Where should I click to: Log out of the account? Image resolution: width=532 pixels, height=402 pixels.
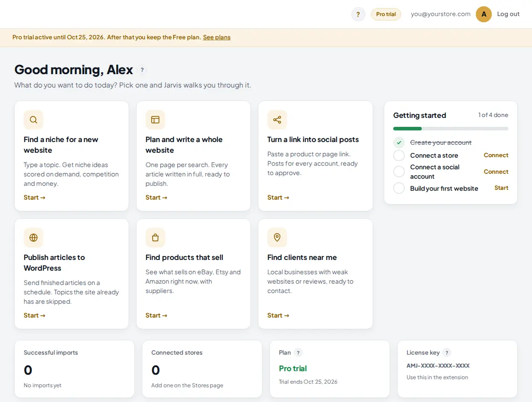tap(508, 14)
